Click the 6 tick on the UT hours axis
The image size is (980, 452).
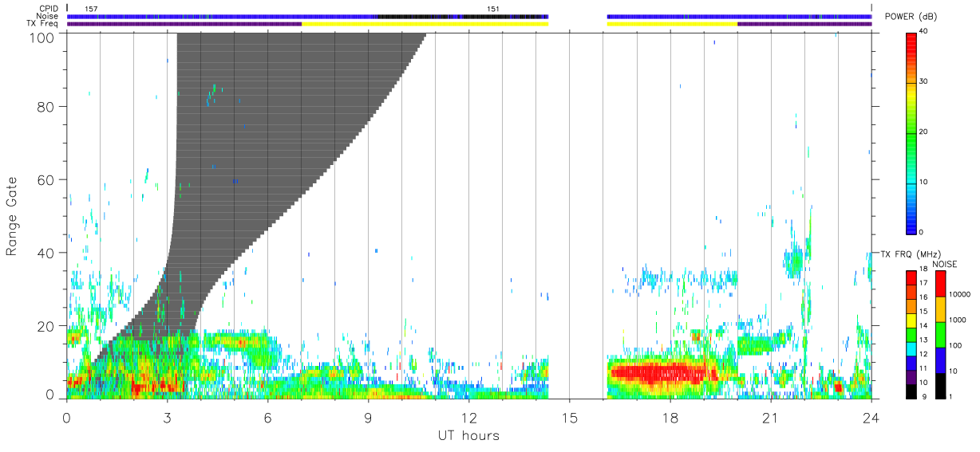coord(267,417)
